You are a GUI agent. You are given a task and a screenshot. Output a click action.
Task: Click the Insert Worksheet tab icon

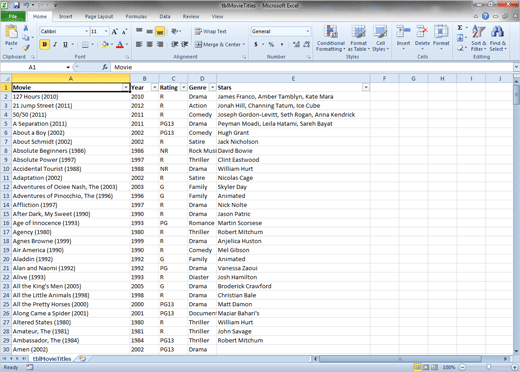click(x=82, y=359)
